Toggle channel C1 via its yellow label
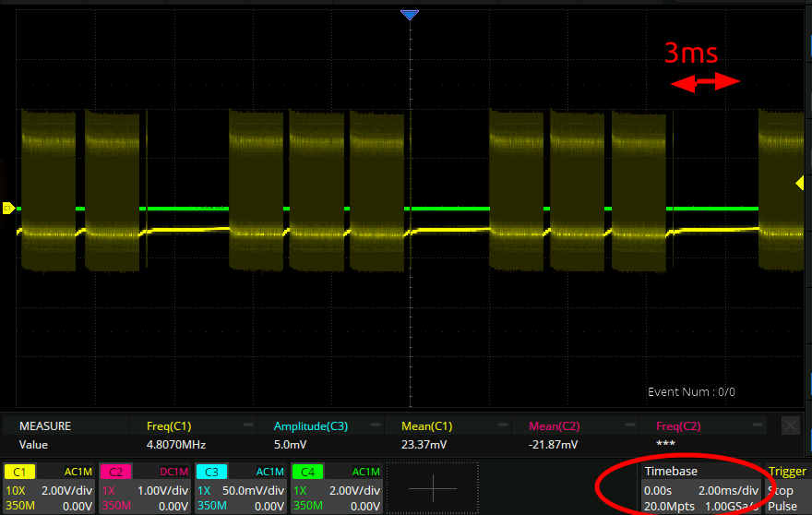Viewport: 812px width, 515px height. click(x=18, y=472)
